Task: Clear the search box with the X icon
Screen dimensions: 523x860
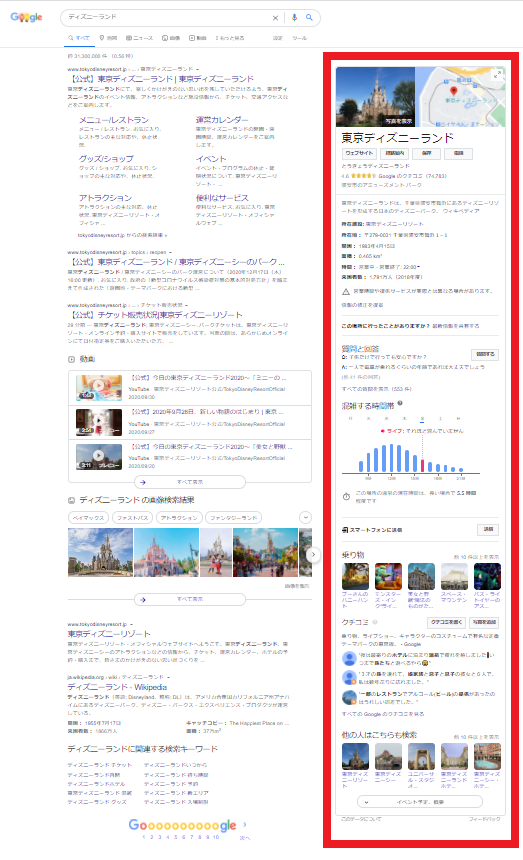Action: (x=275, y=18)
